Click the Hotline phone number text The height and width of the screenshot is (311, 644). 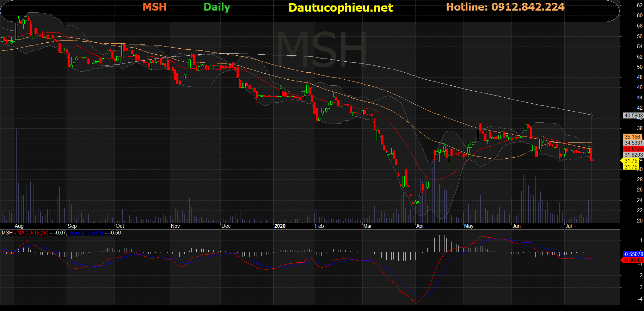[x=505, y=7]
